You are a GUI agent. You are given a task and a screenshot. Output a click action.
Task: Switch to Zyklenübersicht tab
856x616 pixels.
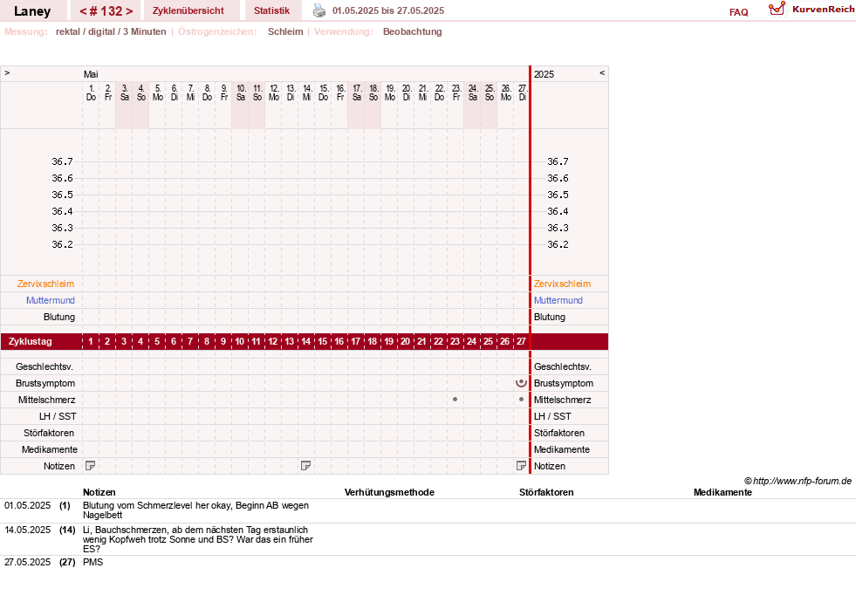(188, 10)
